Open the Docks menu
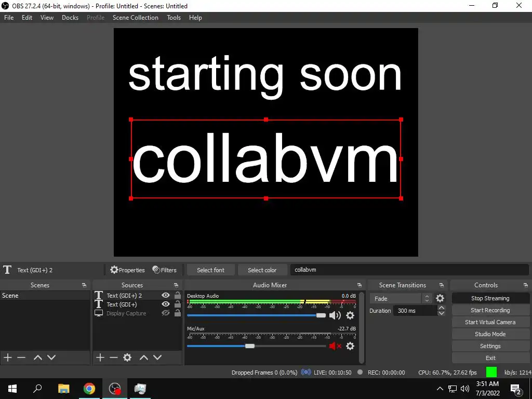Image resolution: width=532 pixels, height=399 pixels. tap(70, 18)
